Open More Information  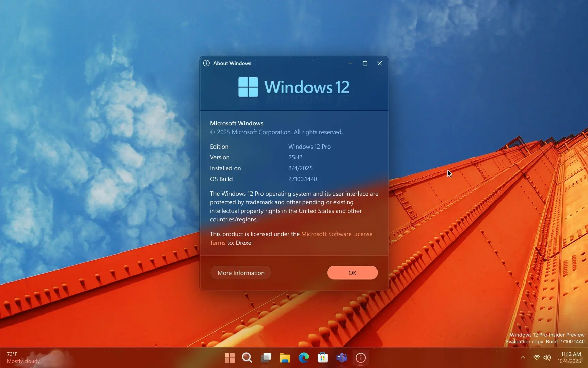pos(240,273)
